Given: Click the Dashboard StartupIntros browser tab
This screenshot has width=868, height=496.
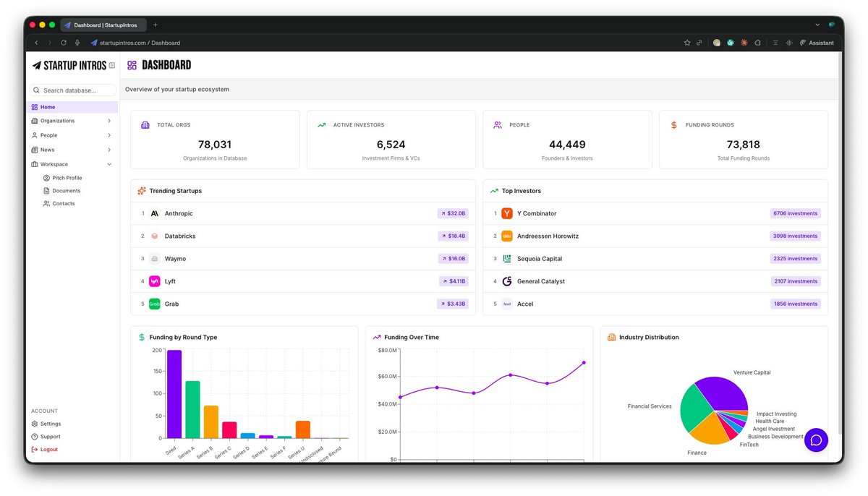Looking at the screenshot, I should coord(103,25).
